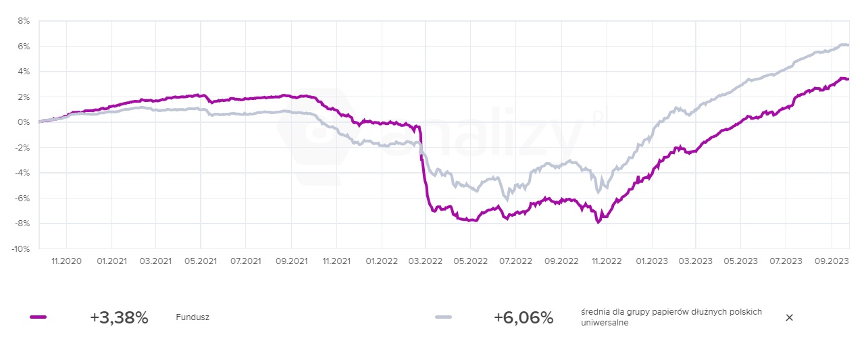This screenshot has height=341, width=868.
Task: Click the -10% label on vertical axis
Action: pos(22,248)
